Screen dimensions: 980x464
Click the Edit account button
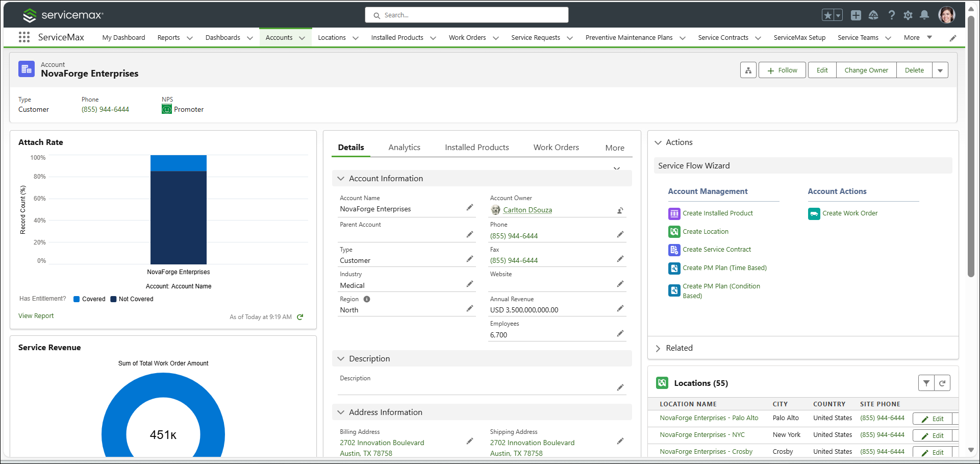click(x=822, y=70)
